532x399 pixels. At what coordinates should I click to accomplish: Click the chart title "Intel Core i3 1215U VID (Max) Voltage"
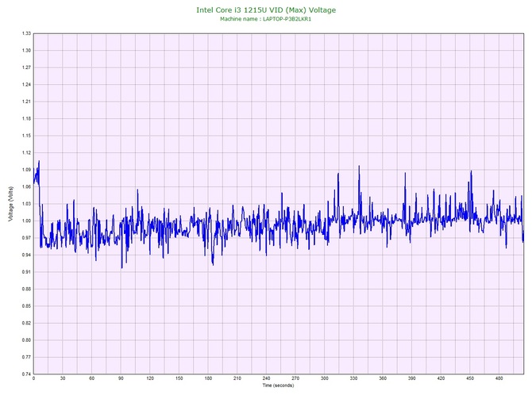click(x=266, y=10)
